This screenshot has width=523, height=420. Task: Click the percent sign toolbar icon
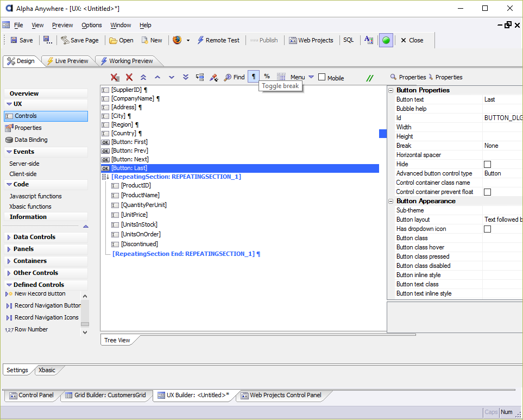267,77
